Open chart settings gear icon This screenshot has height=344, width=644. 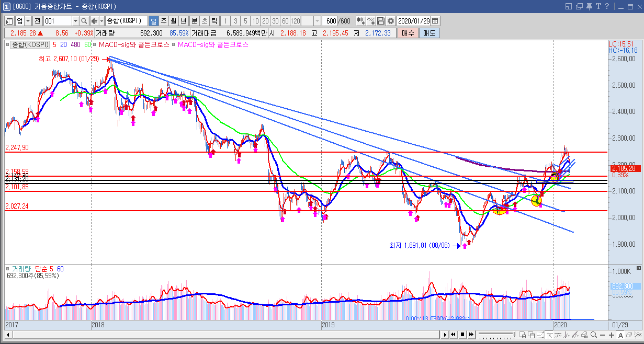(x=391, y=21)
